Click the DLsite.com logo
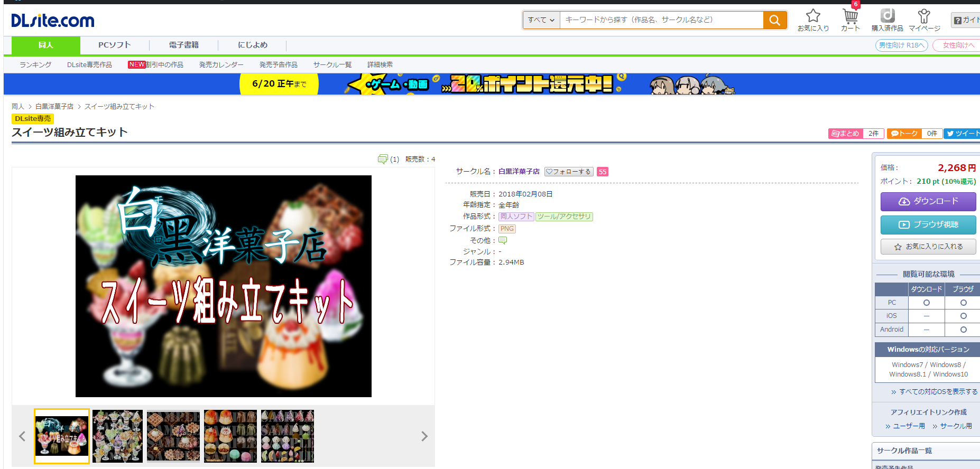The width and height of the screenshot is (980, 469). (53, 21)
